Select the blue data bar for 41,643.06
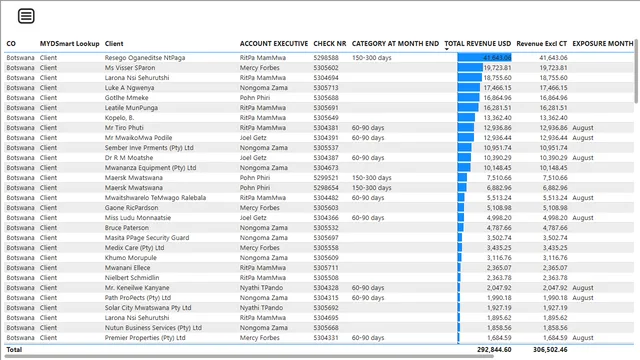The height and width of the screenshot is (360, 640). [484, 58]
